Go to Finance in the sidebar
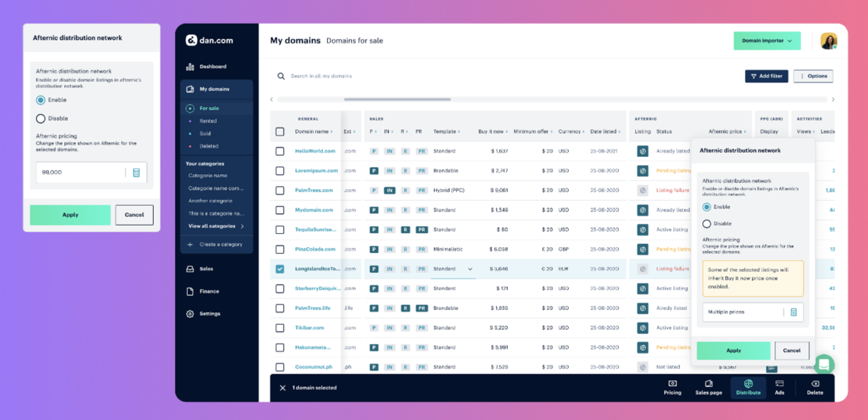The width and height of the screenshot is (868, 420). point(209,291)
